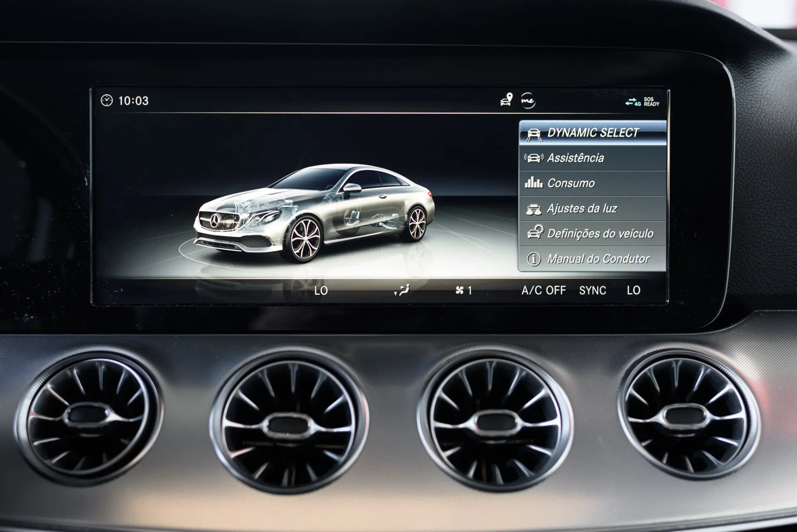
Task: Open Ajustes da luz menu item
Action: (592, 208)
